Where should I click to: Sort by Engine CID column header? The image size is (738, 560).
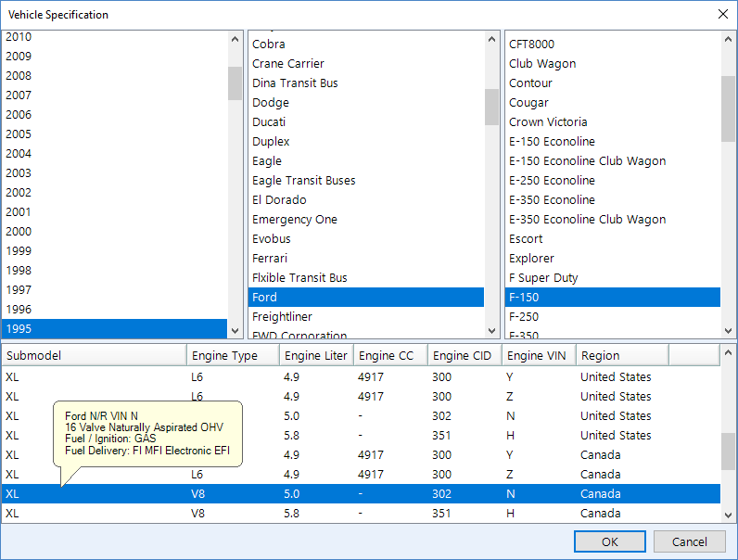(464, 355)
